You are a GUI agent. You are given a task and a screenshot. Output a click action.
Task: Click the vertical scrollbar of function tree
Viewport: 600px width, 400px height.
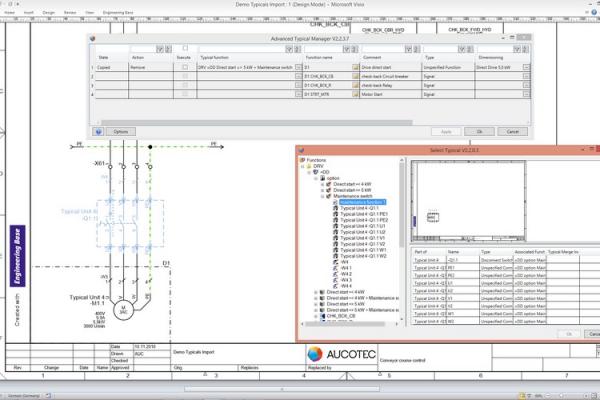tap(401, 205)
